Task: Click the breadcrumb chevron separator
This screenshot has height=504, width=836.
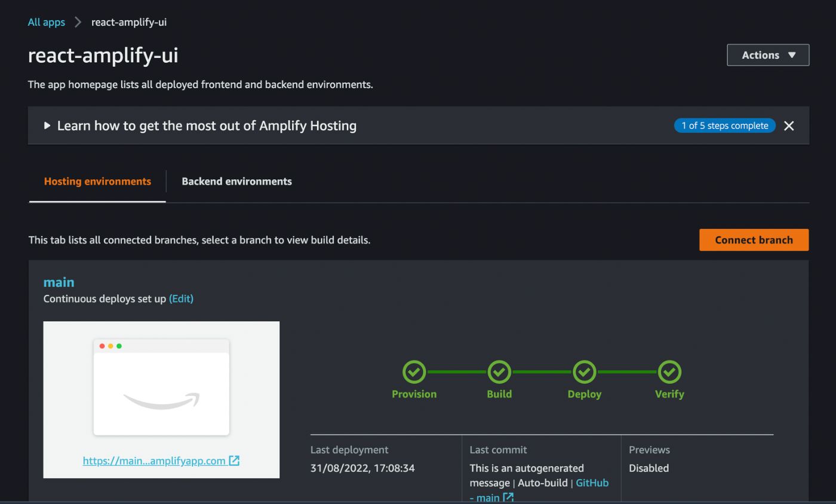Action: (78, 22)
